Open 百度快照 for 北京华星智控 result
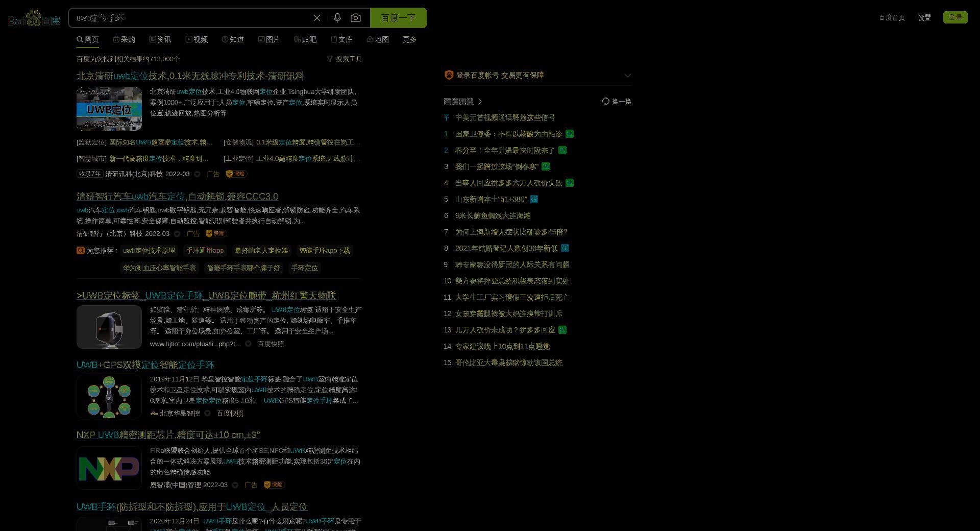 pos(230,414)
